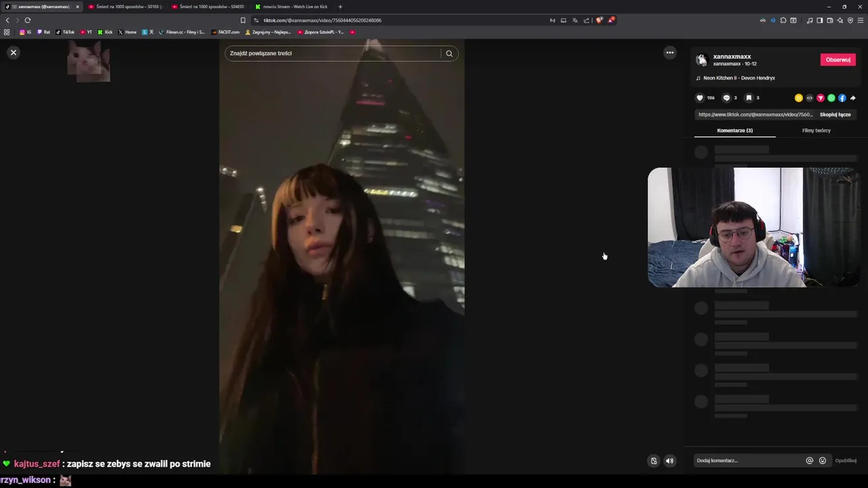Switch to nowciu Stream Kick tab
868x488 pixels.
(x=292, y=6)
